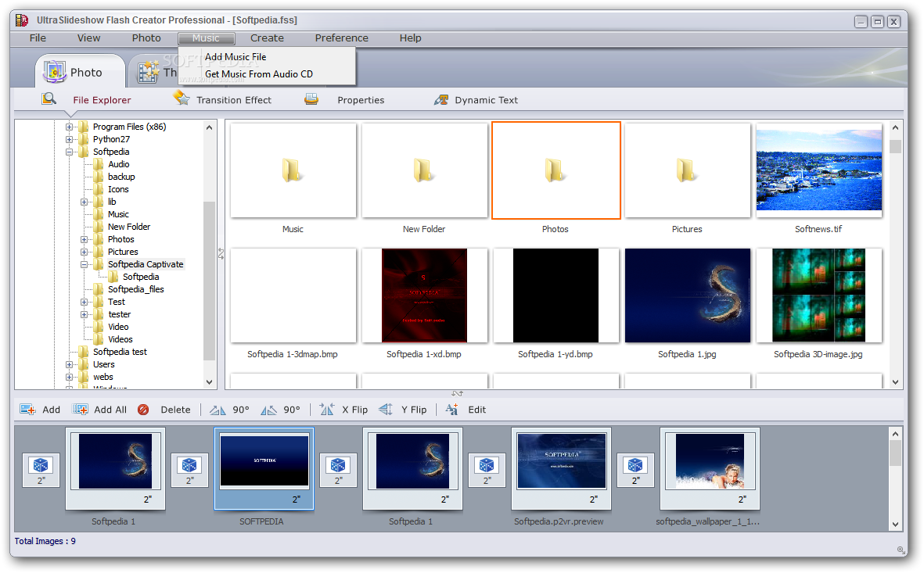Click the Y Flip icon
The image size is (924, 573).
[386, 410]
